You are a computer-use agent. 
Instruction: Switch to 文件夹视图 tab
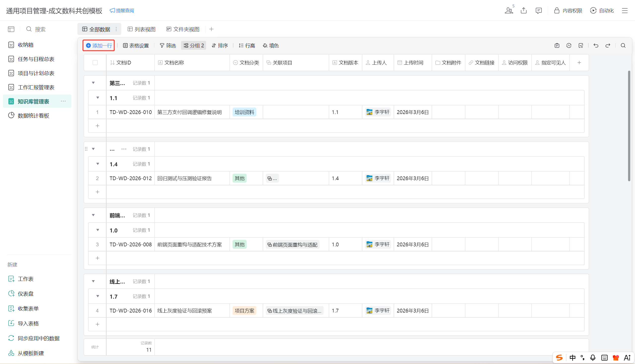[x=183, y=29]
